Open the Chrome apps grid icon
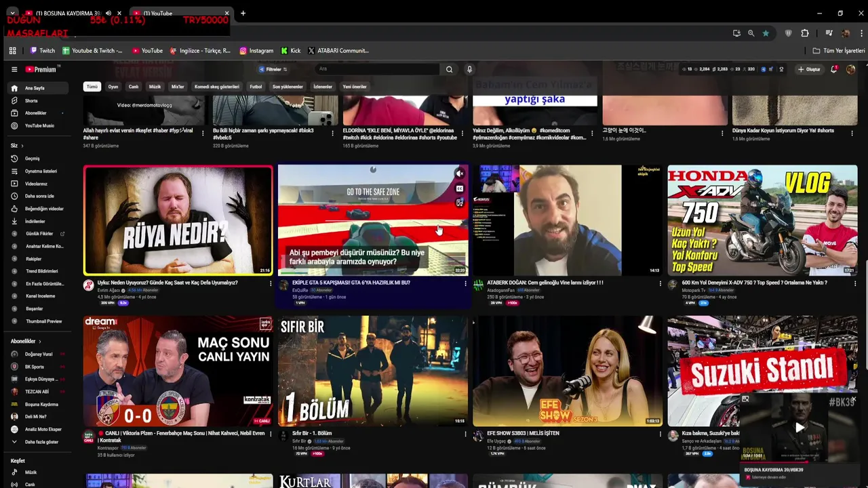This screenshot has width=868, height=488. click(12, 51)
